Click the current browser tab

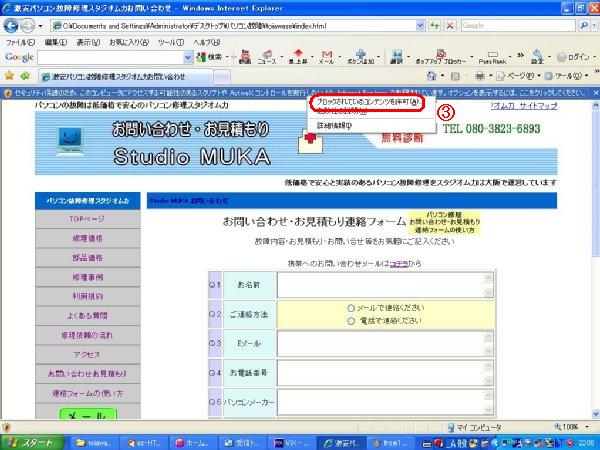(x=126, y=77)
